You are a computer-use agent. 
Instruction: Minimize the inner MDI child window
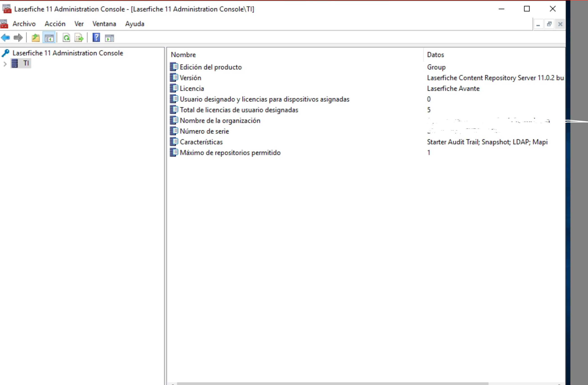point(538,24)
